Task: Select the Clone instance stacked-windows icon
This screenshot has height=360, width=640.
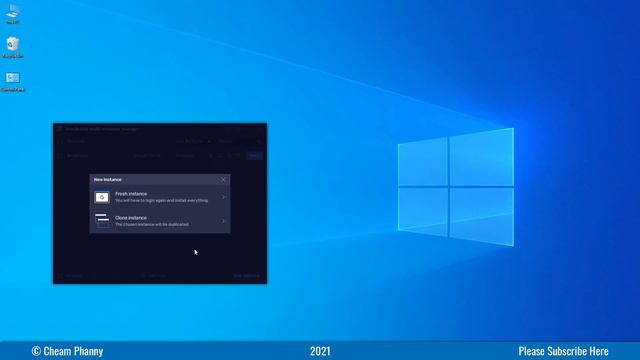Action: click(x=102, y=220)
